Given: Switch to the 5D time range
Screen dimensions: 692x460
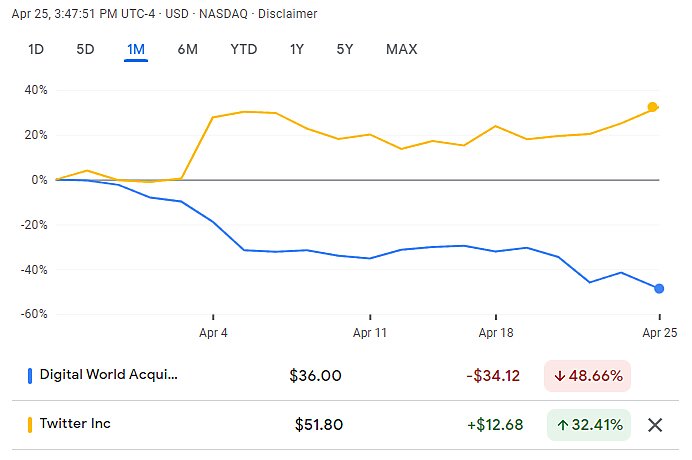Looking at the screenshot, I should coord(85,49).
